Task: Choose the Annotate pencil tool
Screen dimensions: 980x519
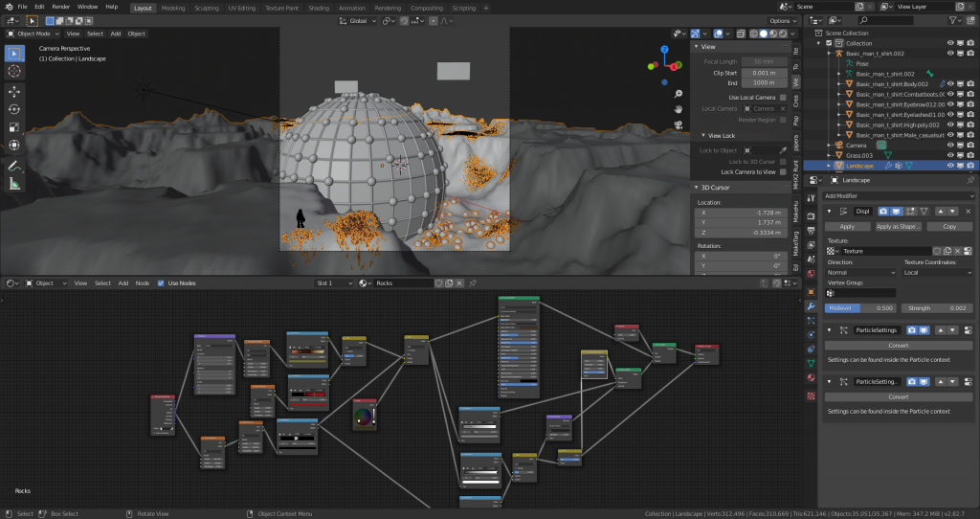Action: [x=15, y=167]
